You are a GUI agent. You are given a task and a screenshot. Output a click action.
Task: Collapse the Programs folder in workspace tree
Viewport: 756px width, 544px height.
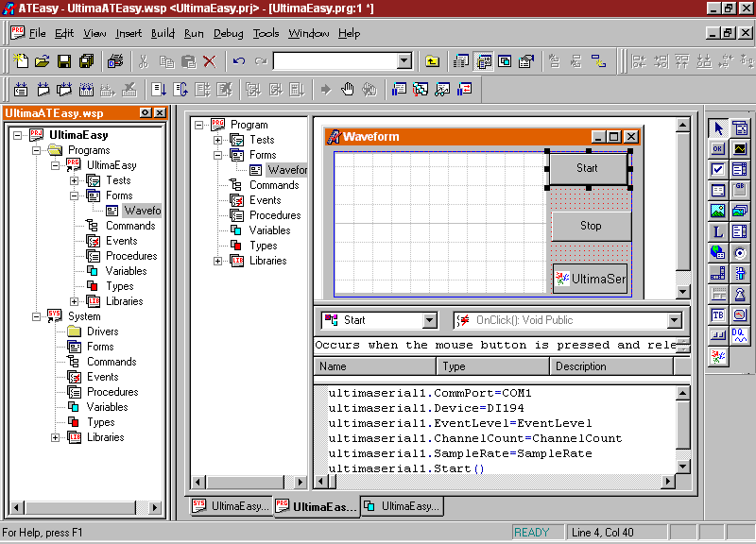(x=36, y=150)
